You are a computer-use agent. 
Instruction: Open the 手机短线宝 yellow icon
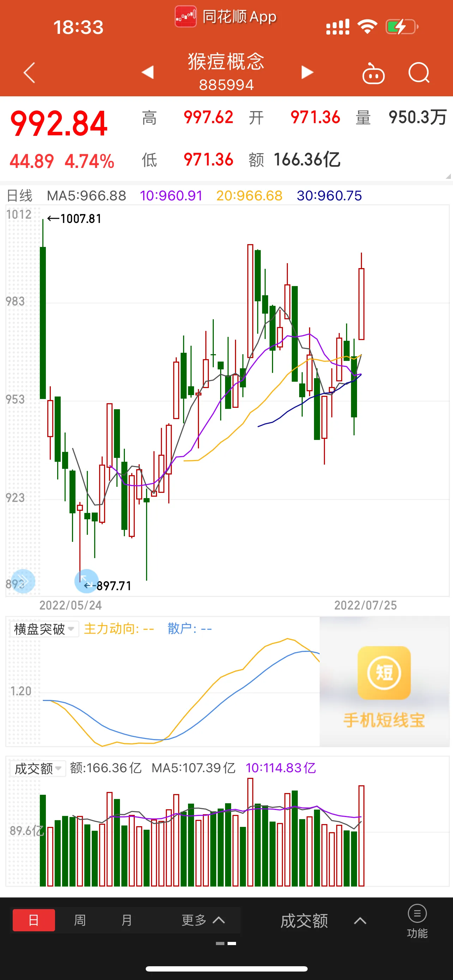point(384,673)
